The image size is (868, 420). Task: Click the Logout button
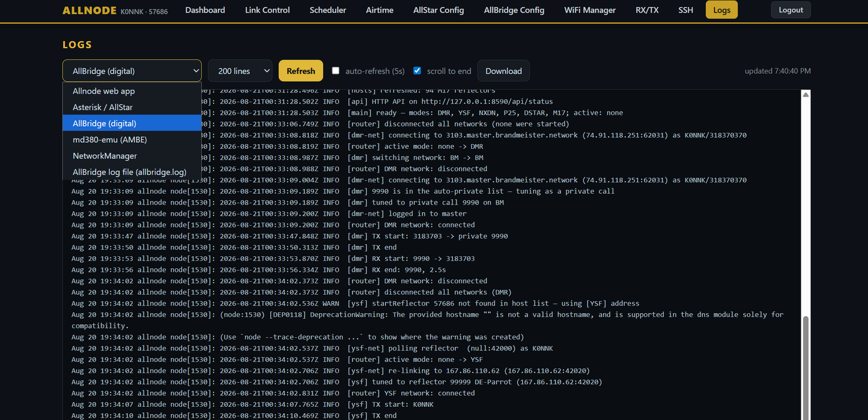click(x=791, y=10)
